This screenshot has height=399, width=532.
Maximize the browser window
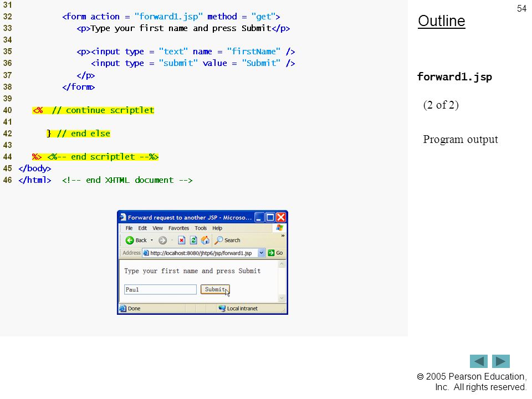click(x=270, y=217)
